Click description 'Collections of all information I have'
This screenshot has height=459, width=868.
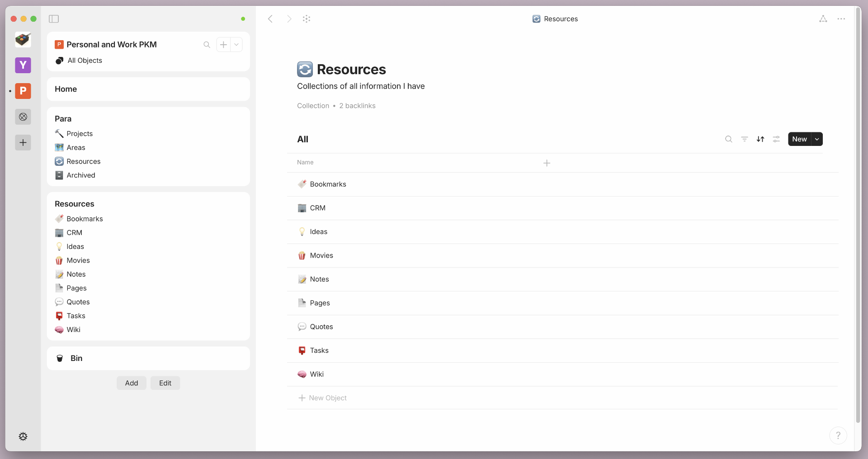tap(361, 86)
